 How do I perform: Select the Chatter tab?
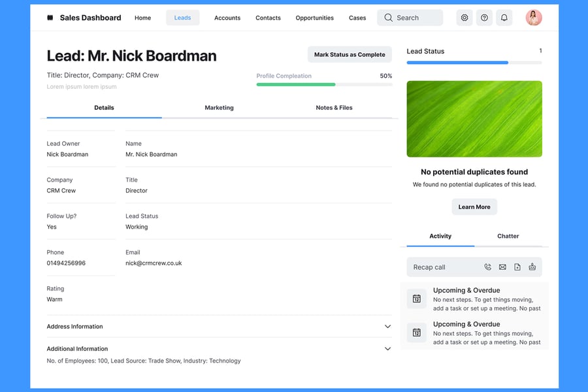coord(508,237)
